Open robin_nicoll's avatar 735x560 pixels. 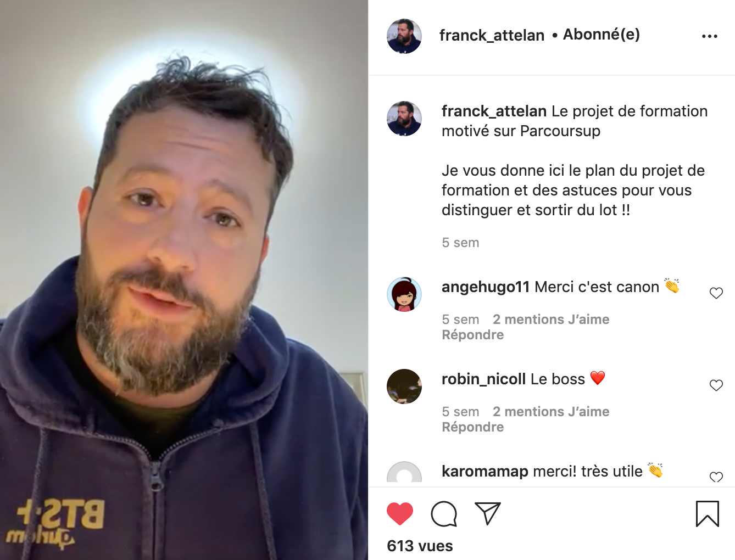tap(404, 387)
